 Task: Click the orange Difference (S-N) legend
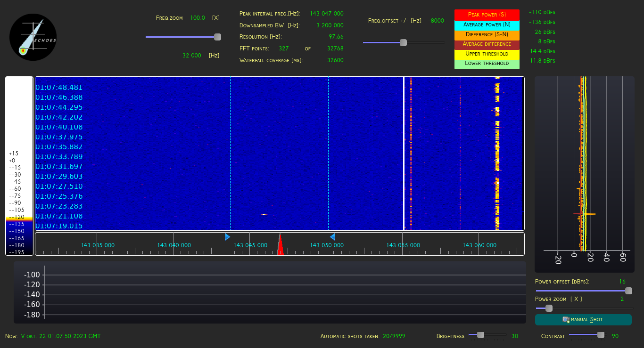tap(487, 34)
